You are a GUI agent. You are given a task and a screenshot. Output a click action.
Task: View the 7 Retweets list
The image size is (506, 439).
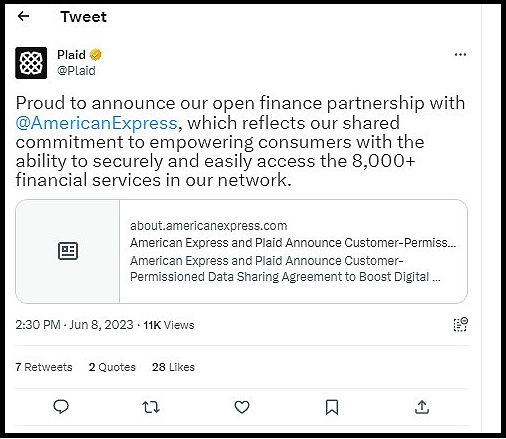[44, 367]
